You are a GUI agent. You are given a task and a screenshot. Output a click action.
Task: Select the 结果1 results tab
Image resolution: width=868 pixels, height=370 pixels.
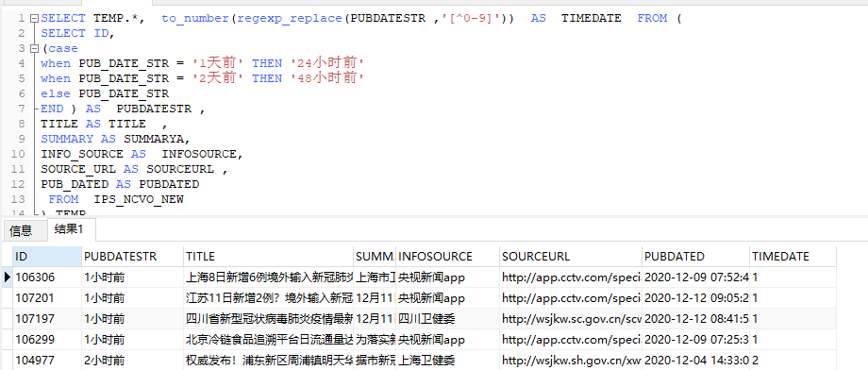click(x=72, y=229)
